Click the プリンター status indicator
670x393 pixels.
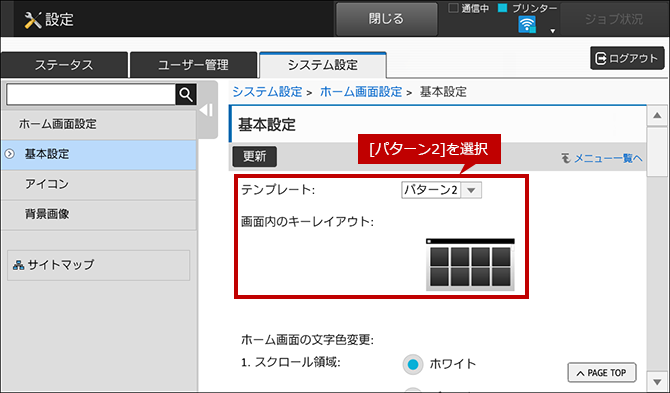pos(503,8)
